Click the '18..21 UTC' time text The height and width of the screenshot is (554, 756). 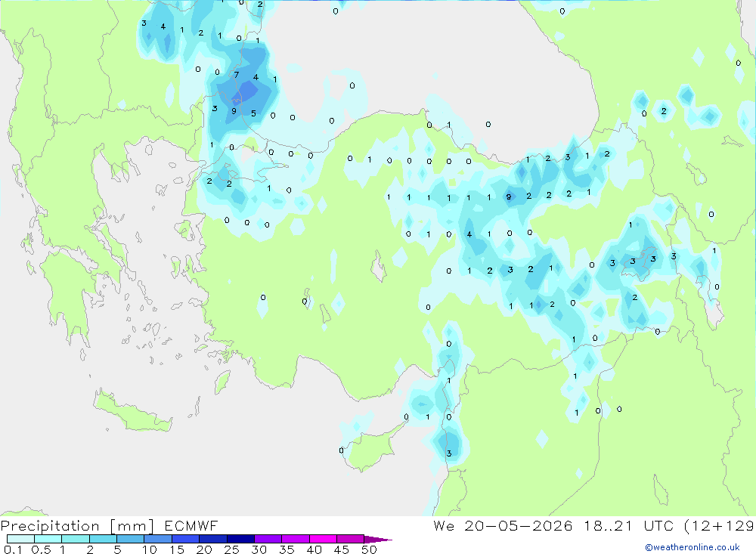pos(629,525)
